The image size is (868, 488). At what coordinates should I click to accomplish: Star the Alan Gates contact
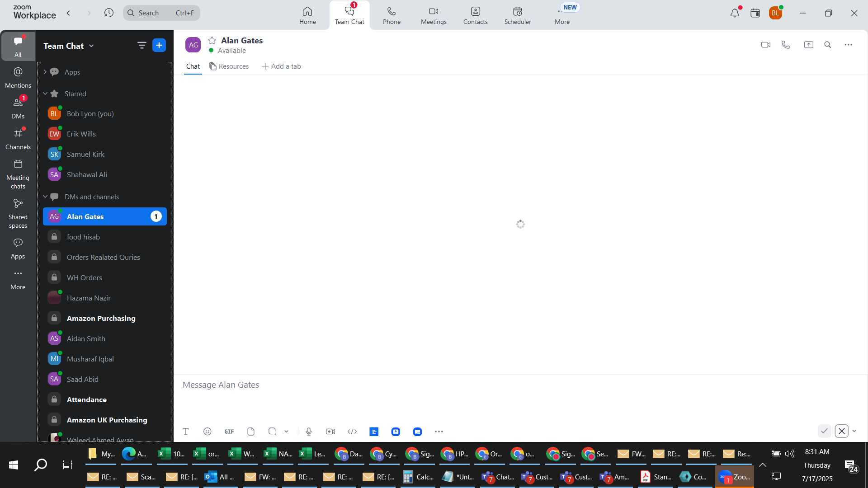212,40
